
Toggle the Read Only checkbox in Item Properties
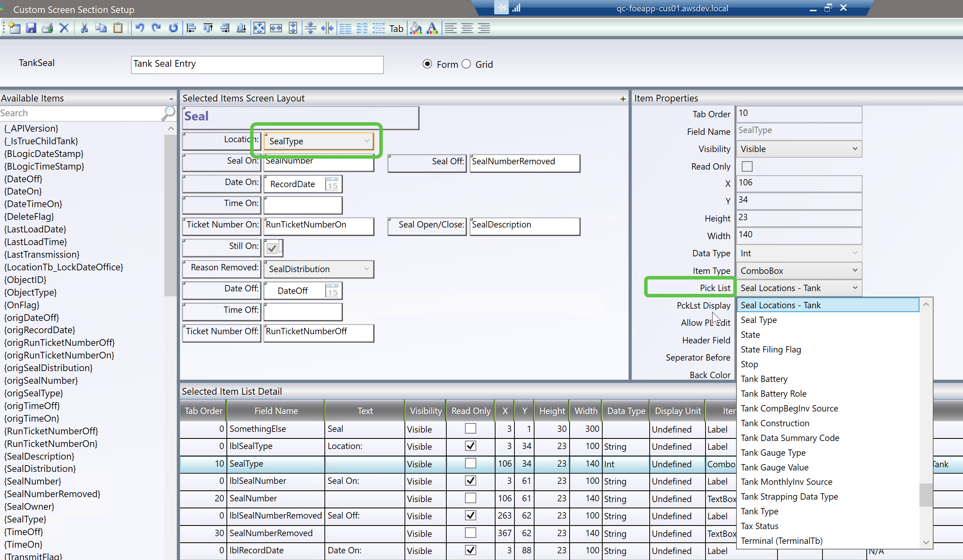tap(747, 166)
